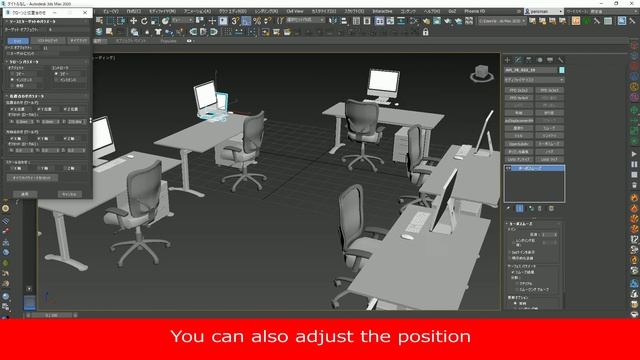The height and width of the screenshot is (360, 640).
Task: Click the selection lock padlock icon
Action: (x=426, y=32)
